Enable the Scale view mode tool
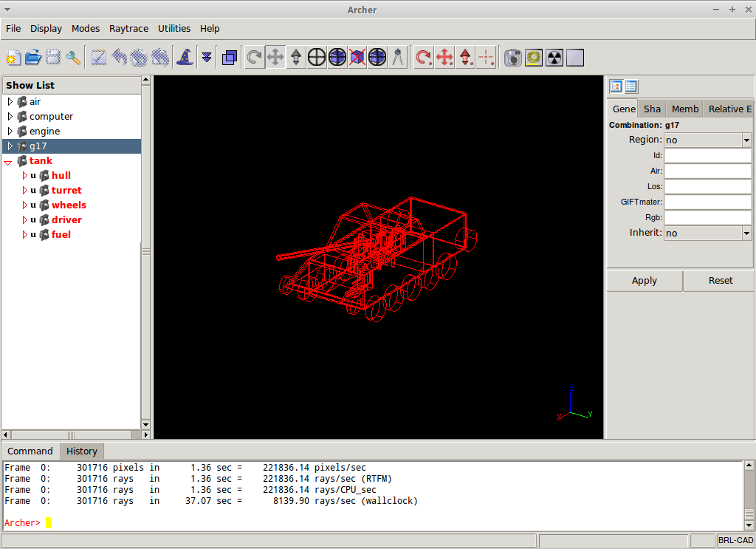Screen dimensions: 756x549 (295, 56)
